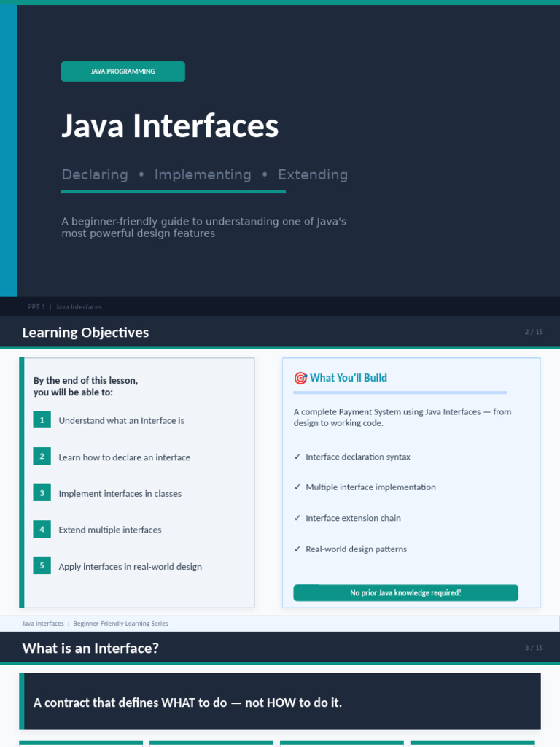Select the What is an Interface? header
The height and width of the screenshot is (747, 560).
[90, 648]
